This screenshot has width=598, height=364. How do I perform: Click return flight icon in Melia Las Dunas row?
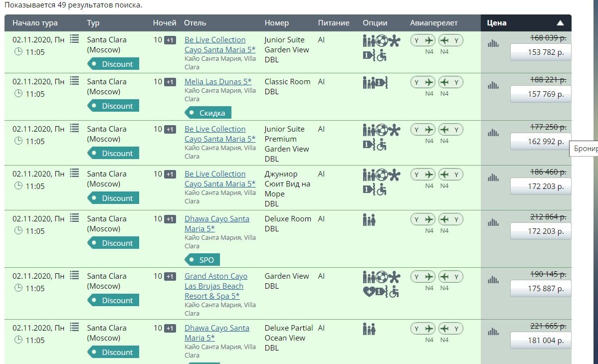tap(450, 82)
